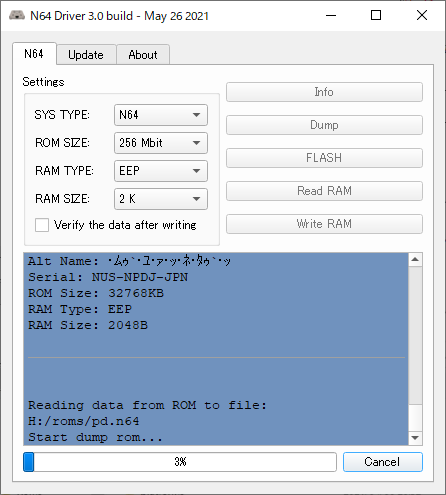Click the Dump button
The width and height of the screenshot is (446, 495).
[x=324, y=125]
